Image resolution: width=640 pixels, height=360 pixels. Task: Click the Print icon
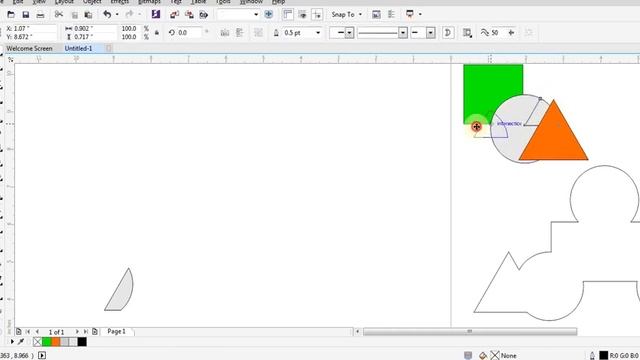tap(40, 15)
